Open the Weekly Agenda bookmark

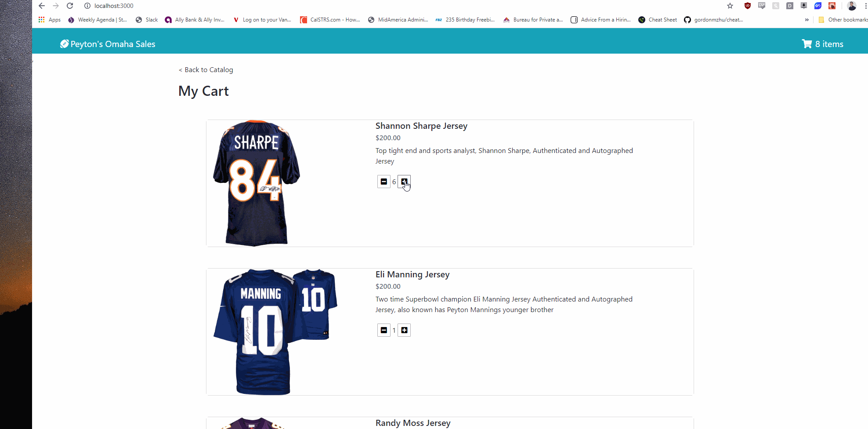pyautogui.click(x=98, y=20)
